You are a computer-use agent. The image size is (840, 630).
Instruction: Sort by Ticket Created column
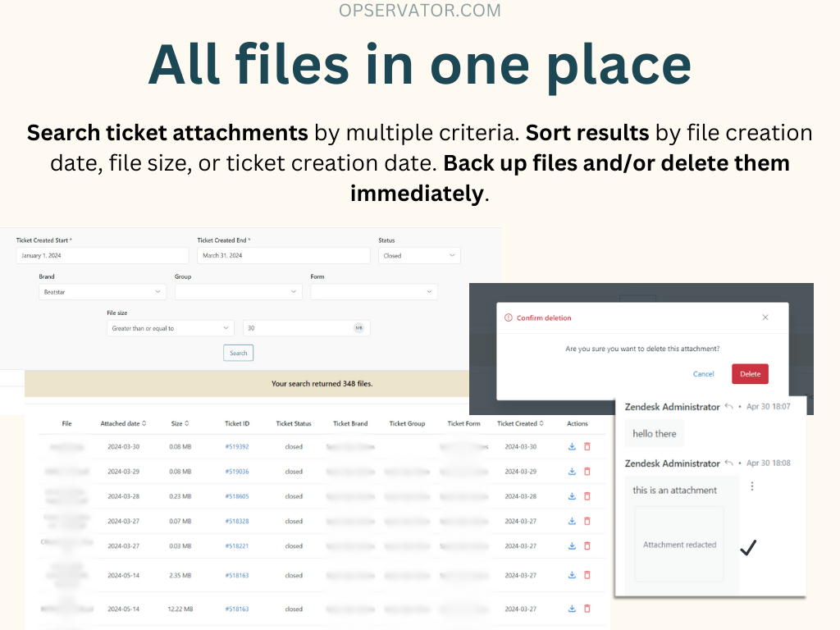tap(520, 424)
